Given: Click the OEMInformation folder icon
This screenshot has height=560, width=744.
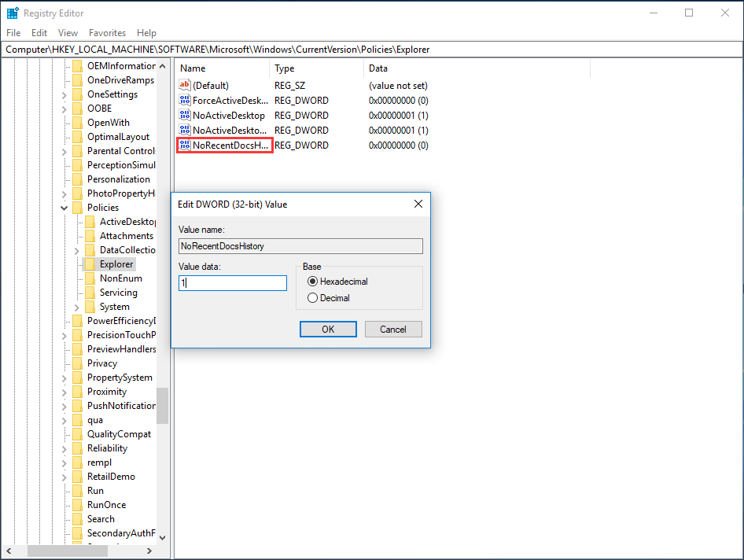Looking at the screenshot, I should [77, 66].
